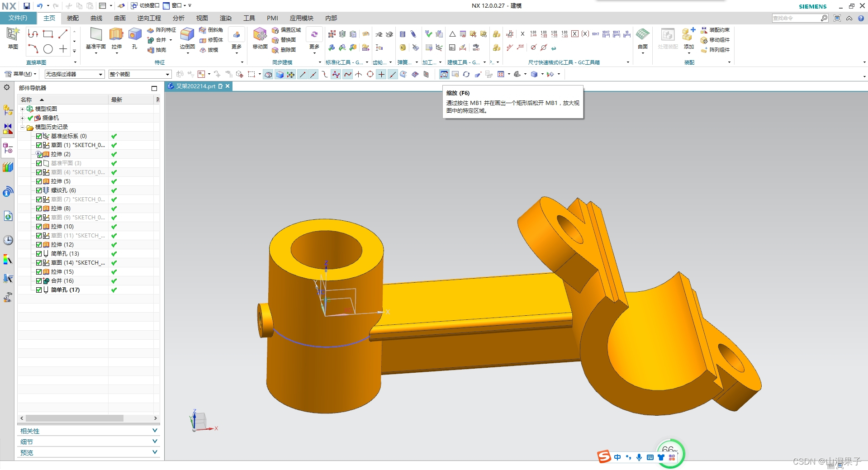The width and height of the screenshot is (868, 470).
Task: Select the Line sketch tool
Action: point(63,34)
